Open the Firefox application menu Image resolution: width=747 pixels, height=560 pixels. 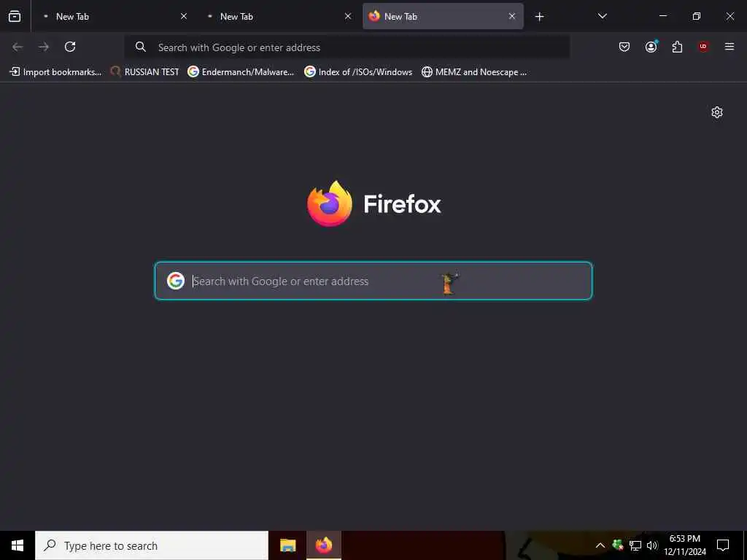729,47
